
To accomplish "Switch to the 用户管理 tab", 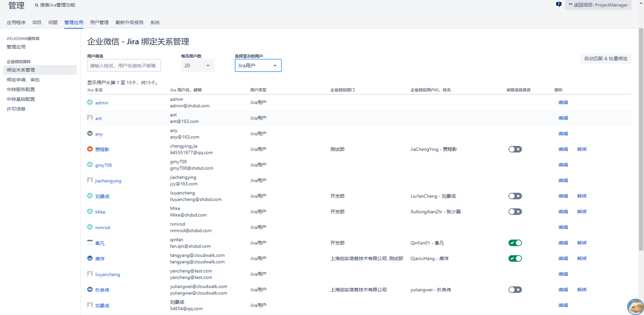I will 99,22.
